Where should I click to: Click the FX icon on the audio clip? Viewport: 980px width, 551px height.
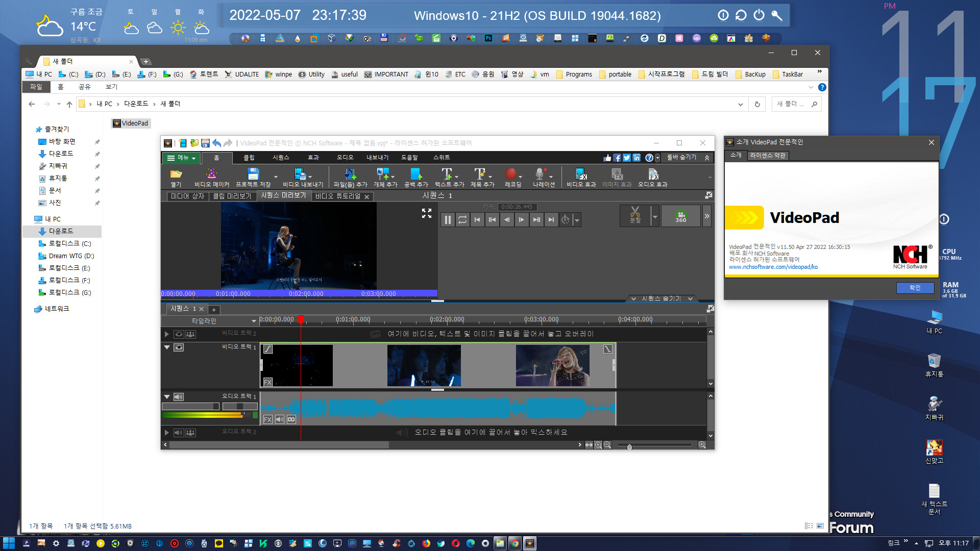[x=267, y=419]
